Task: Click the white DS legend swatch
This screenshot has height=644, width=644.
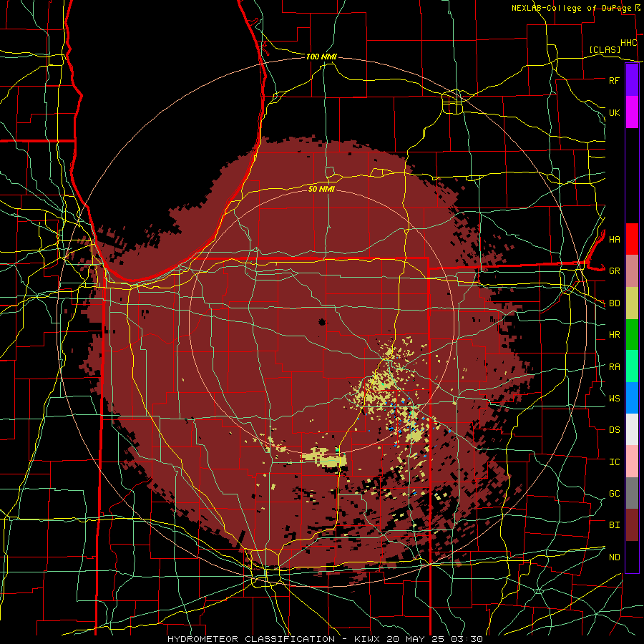Action: [632, 429]
